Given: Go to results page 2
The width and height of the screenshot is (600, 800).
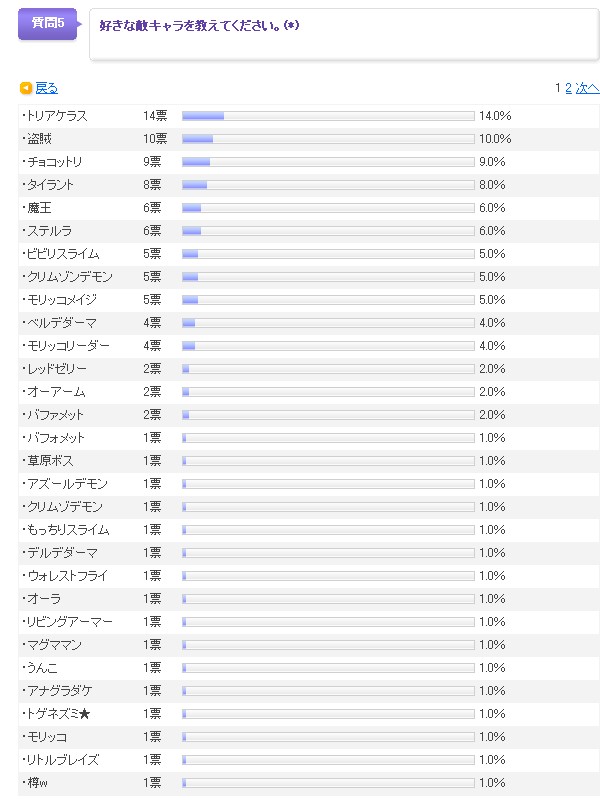Looking at the screenshot, I should (568, 88).
